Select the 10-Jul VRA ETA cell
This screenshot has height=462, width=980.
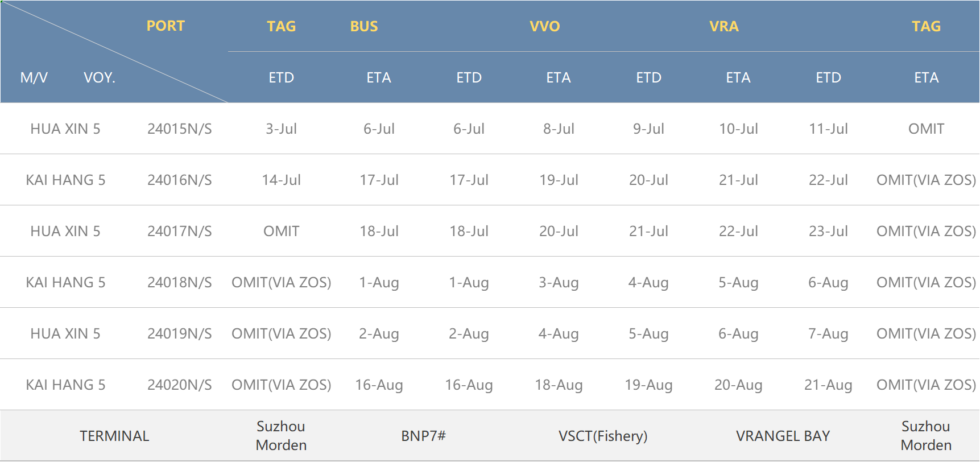tap(739, 129)
